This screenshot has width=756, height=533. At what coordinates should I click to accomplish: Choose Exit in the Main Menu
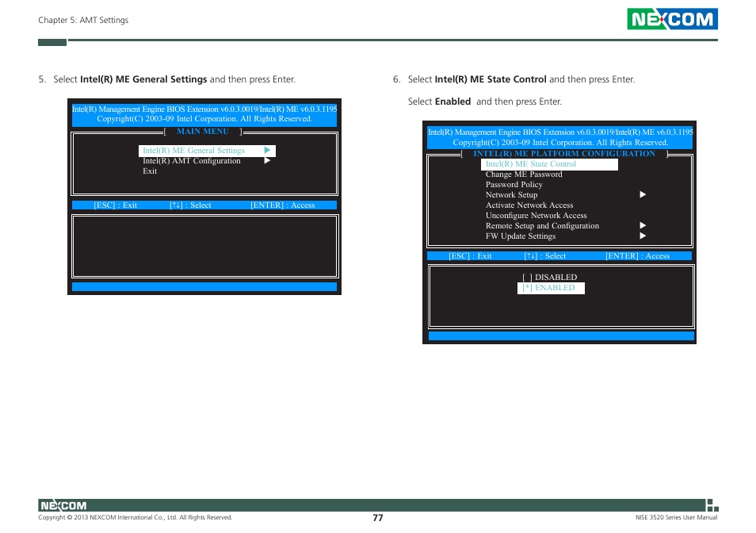pyautogui.click(x=150, y=171)
